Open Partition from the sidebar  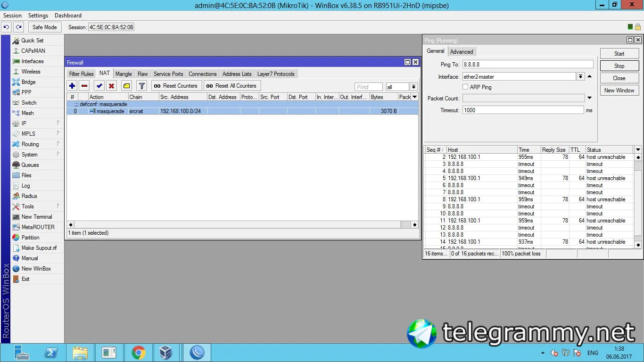pos(30,238)
